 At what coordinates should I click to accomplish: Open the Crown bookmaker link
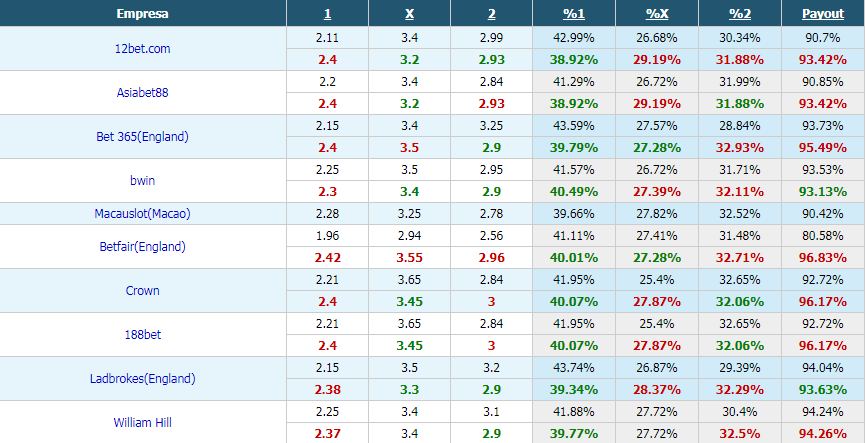[142, 291]
